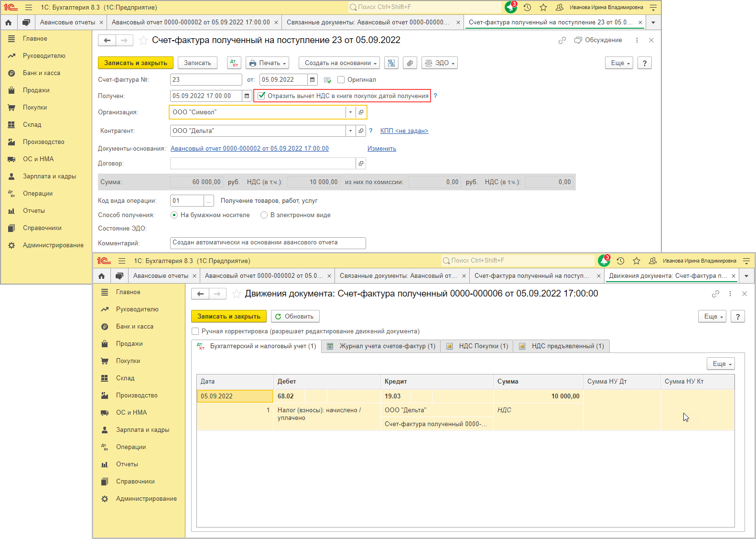Open ЭДО dropdown menu
The image size is (756, 539).
440,63
